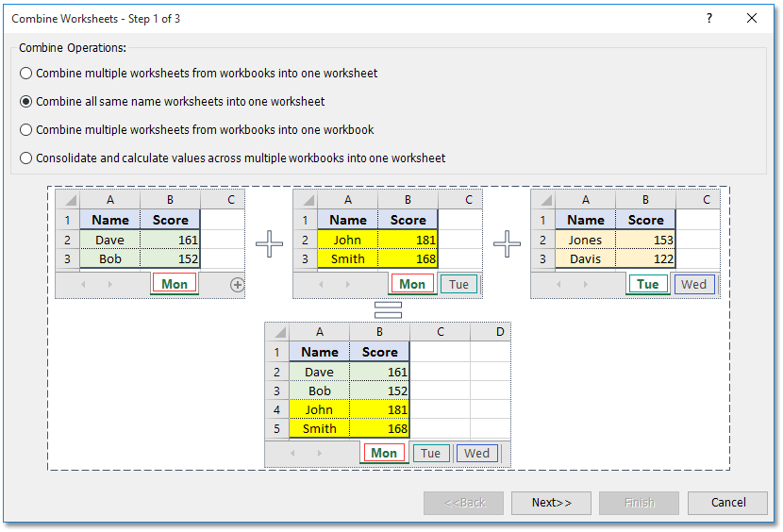Click the second plus sign between workbooks
Screen dimensions: 783x532
(507, 245)
